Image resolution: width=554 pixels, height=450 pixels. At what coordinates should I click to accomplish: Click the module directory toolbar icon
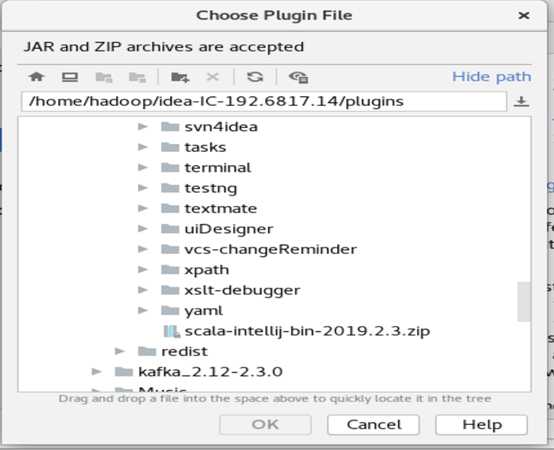click(137, 77)
